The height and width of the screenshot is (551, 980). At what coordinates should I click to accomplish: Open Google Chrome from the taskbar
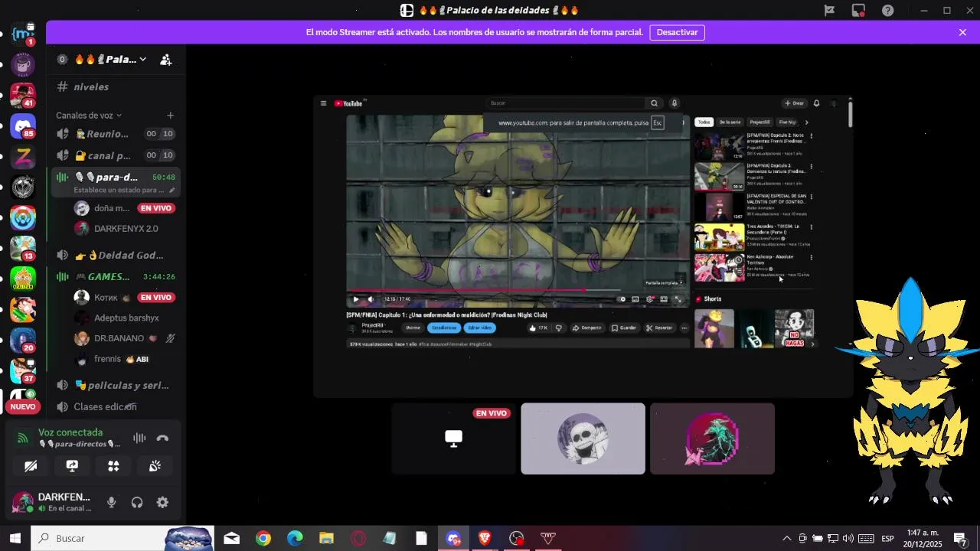[x=263, y=539]
